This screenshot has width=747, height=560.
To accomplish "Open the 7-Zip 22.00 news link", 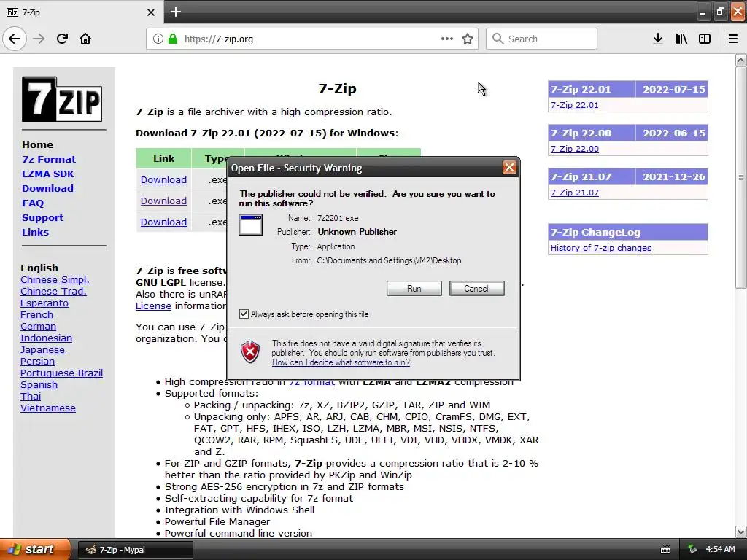I will click(575, 149).
